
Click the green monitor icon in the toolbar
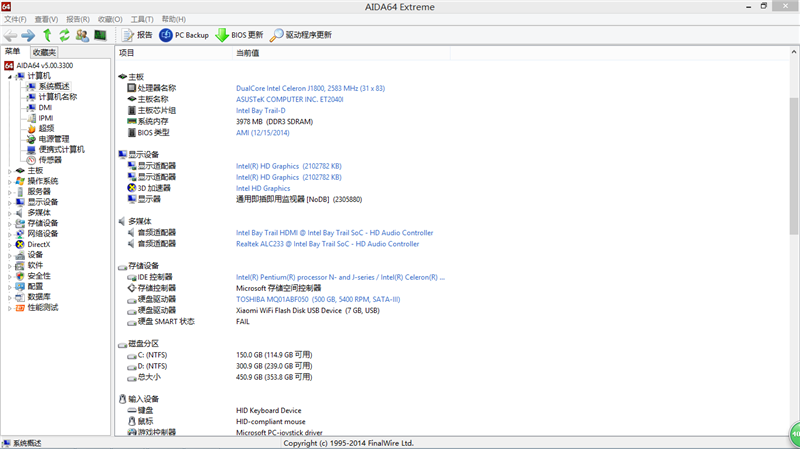[x=100, y=35]
